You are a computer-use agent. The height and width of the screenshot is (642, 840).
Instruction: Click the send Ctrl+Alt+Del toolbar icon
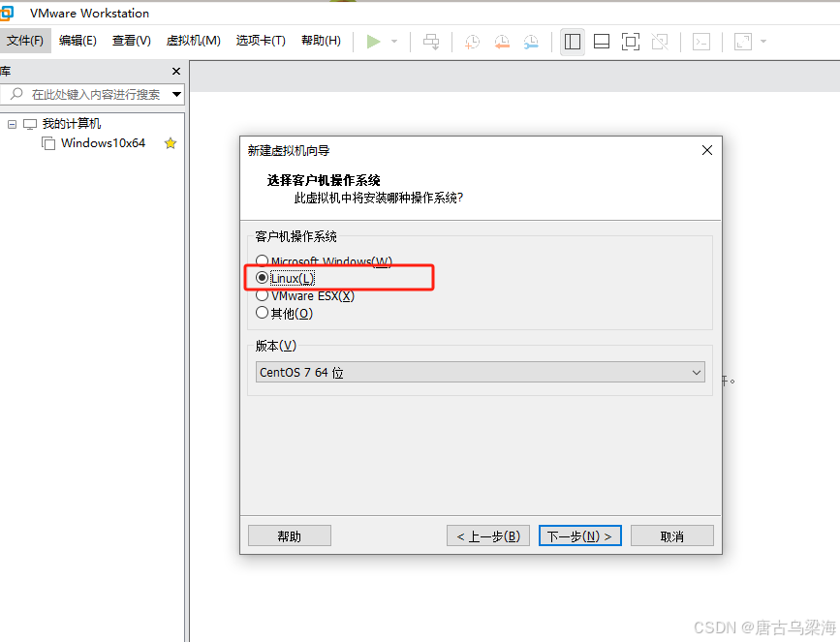pos(431,42)
